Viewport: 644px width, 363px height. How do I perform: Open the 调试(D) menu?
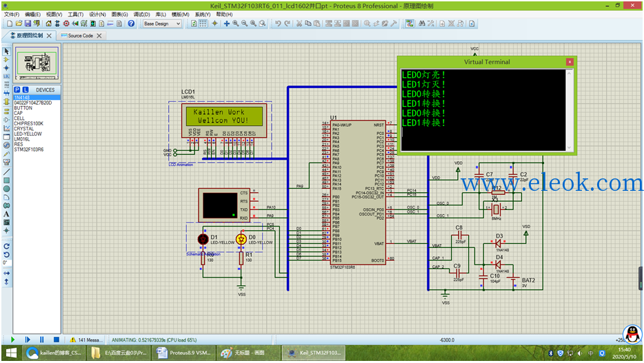(142, 14)
